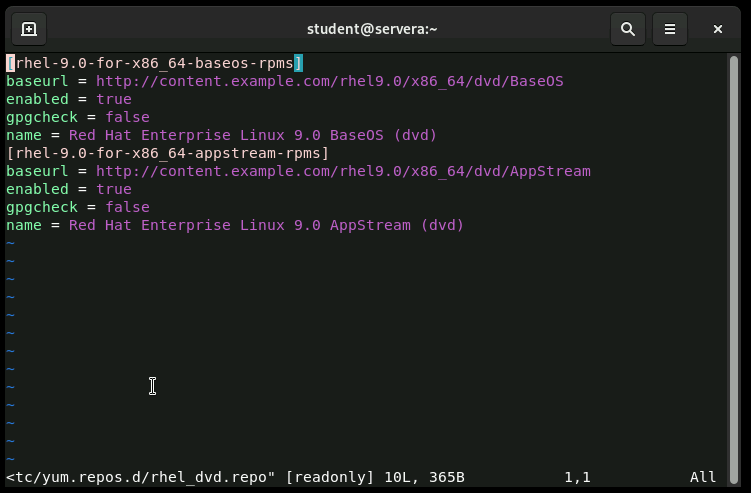This screenshot has width=751, height=493.
Task: Click the terminal search icon
Action: (x=628, y=29)
